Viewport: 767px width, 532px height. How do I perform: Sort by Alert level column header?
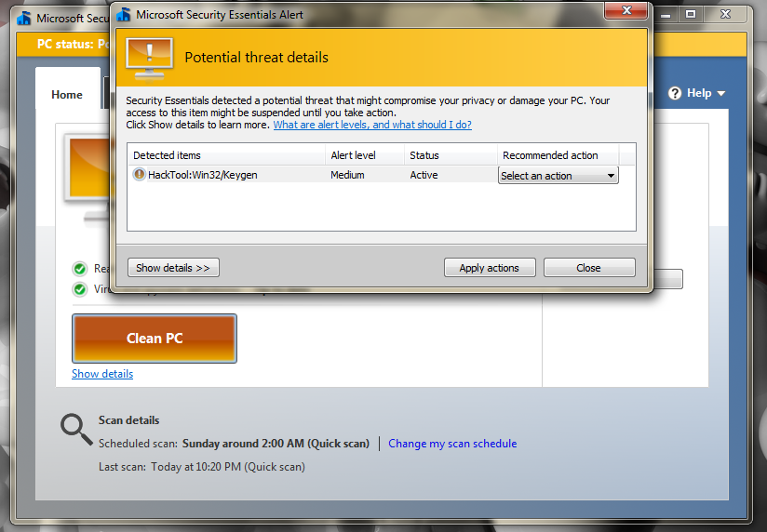click(x=365, y=155)
